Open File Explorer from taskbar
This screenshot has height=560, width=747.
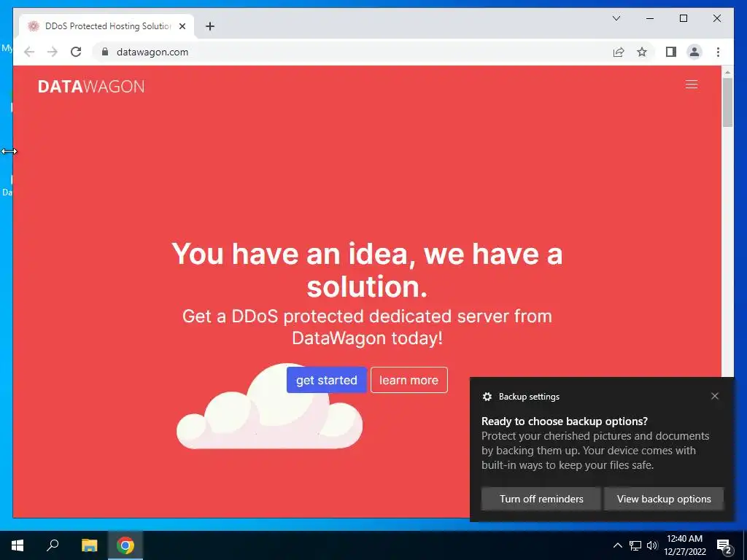89,545
